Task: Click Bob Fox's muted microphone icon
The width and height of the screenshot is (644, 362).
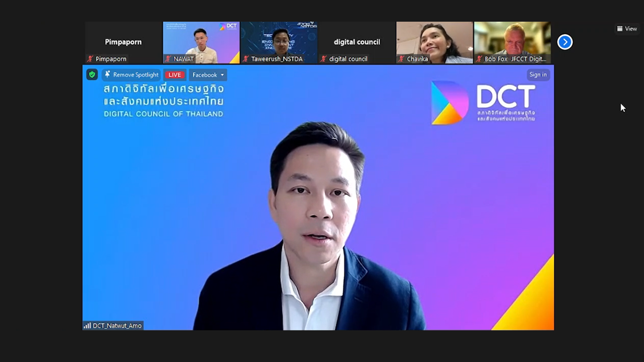Action: [479, 59]
